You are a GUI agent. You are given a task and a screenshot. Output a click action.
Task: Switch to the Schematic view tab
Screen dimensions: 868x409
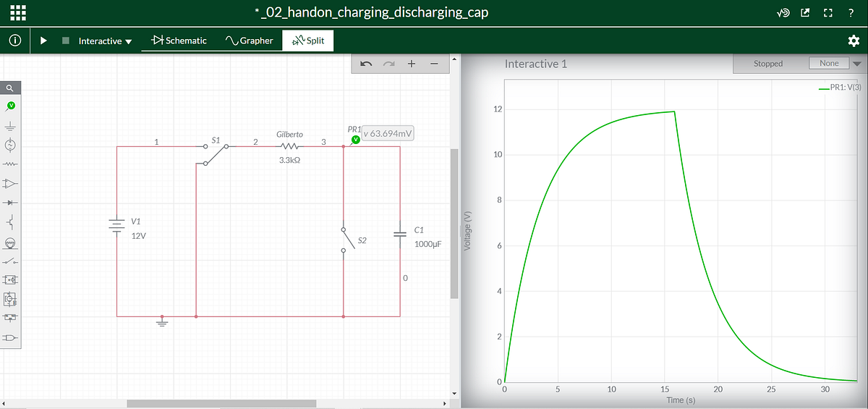(x=179, y=41)
